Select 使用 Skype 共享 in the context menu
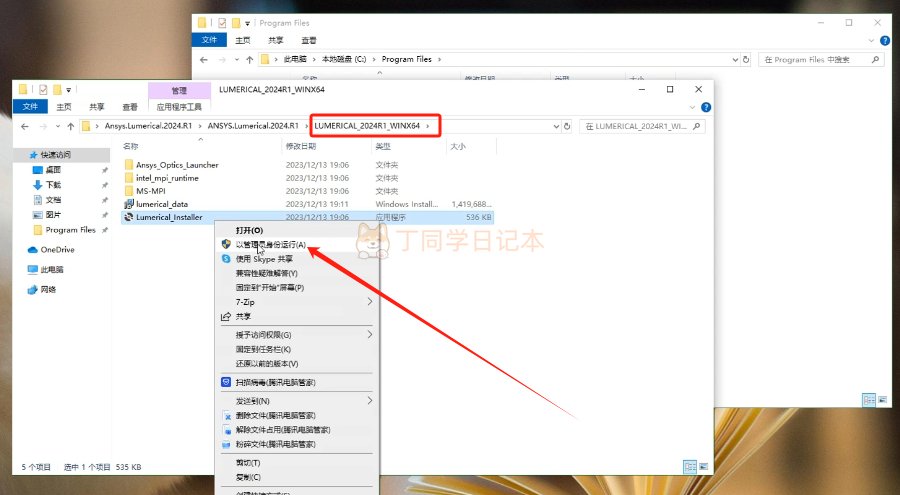 coord(264,258)
